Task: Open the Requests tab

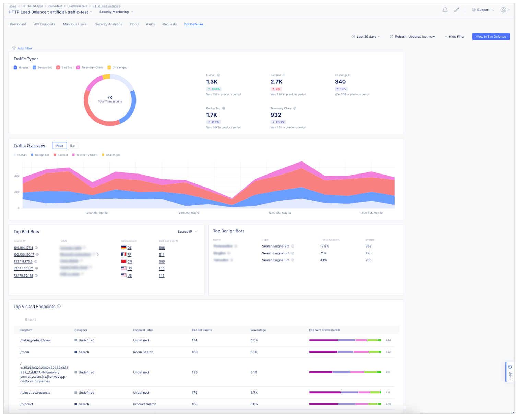Action: click(170, 24)
